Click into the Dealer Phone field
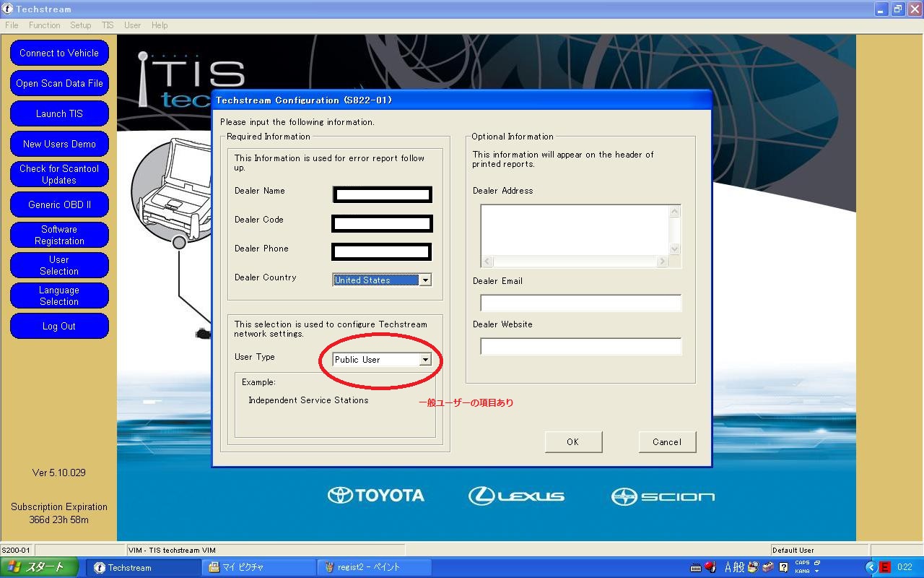 (381, 251)
